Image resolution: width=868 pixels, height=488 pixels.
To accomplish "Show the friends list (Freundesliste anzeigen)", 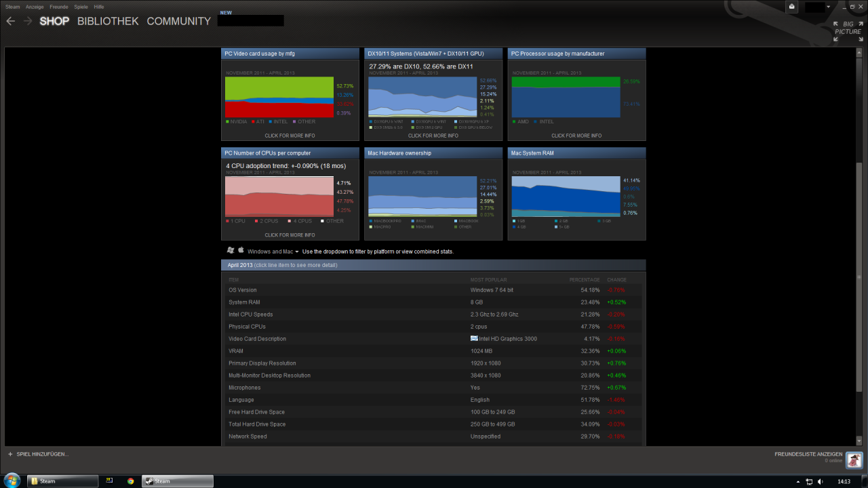I will point(808,454).
